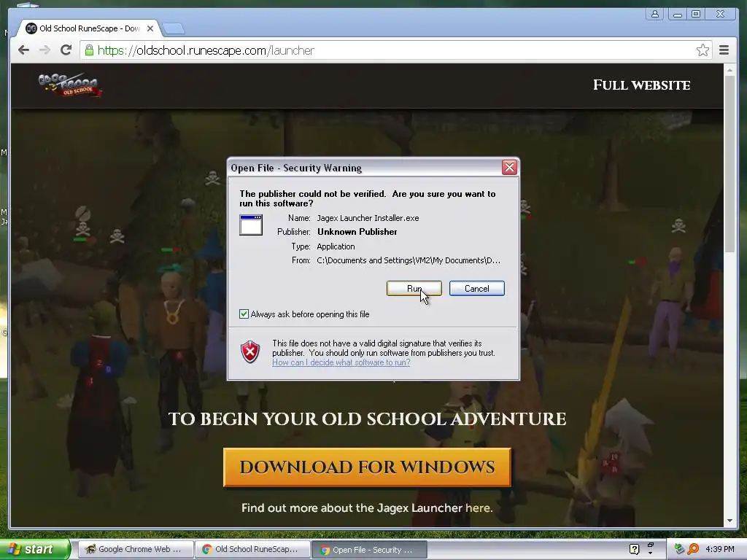The height and width of the screenshot is (560, 747).
Task: Open a new tab in Chrome
Action: pos(174,29)
